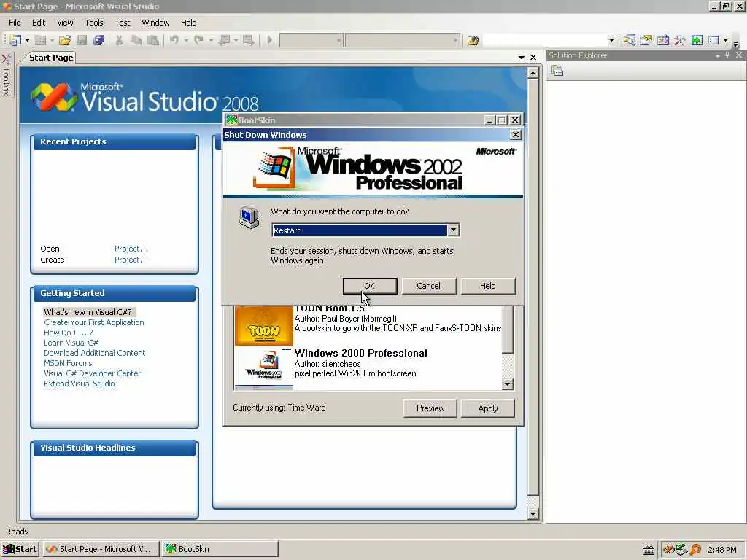747x560 pixels.
Task: Click the Cut scissors icon
Action: [119, 41]
